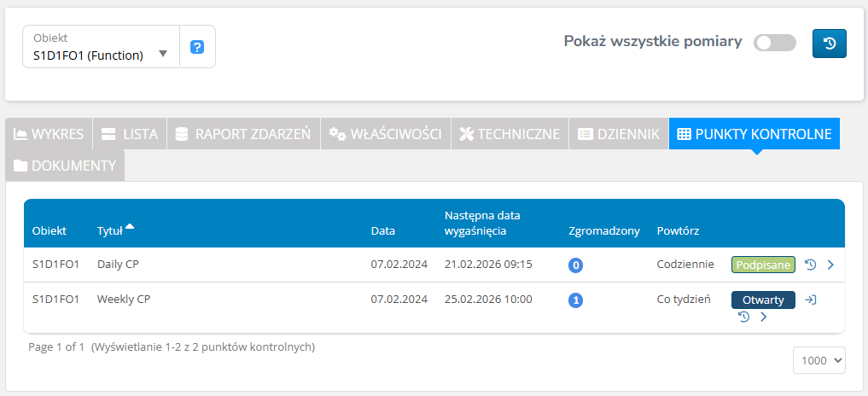Sort by Obiekt column header
Screen dimensions: 868x396
(50, 231)
